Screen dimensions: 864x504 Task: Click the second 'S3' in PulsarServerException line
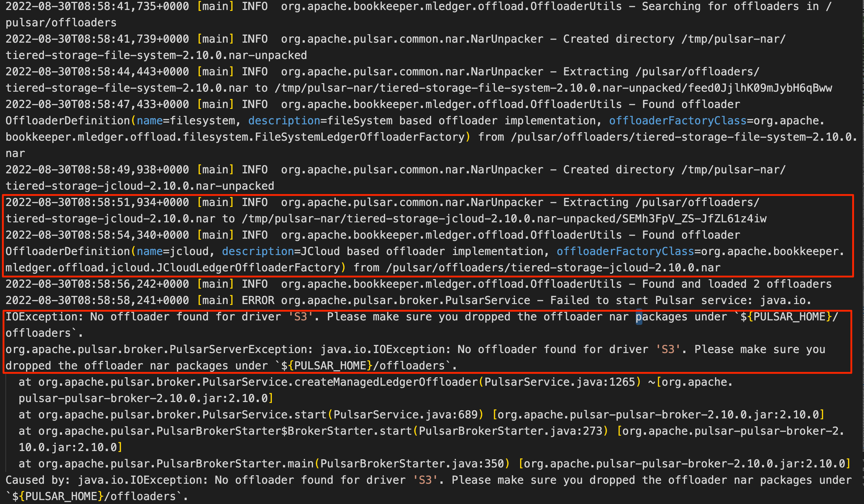(668, 349)
